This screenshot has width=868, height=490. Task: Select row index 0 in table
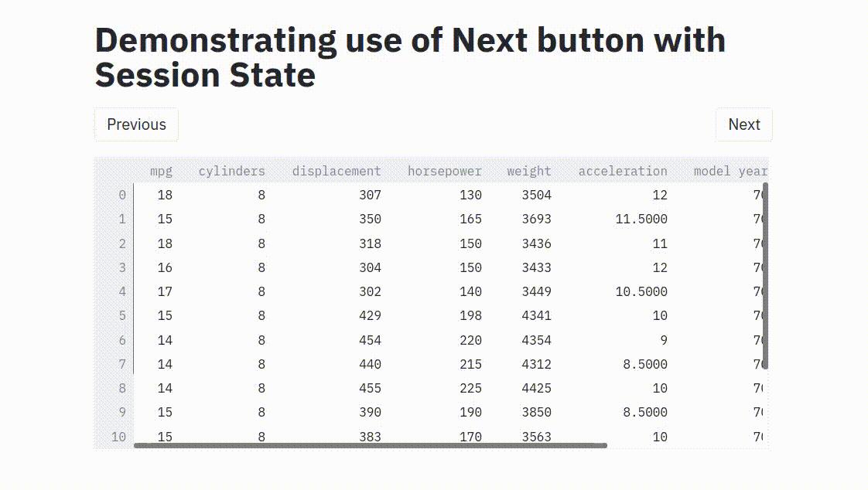121,195
